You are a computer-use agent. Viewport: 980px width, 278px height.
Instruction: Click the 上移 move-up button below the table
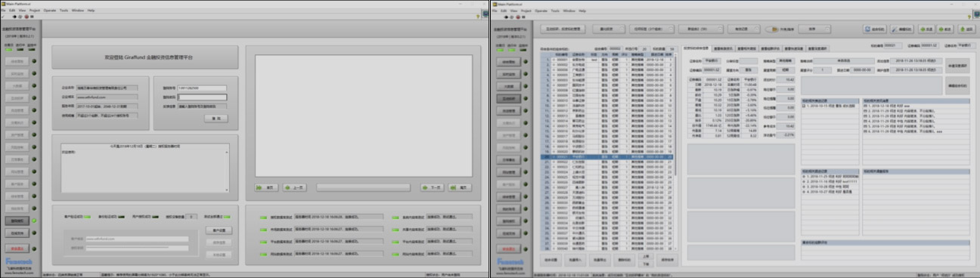[646, 256]
